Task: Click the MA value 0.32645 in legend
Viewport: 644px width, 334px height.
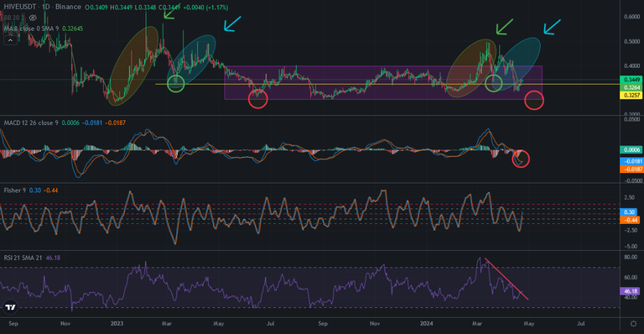Action: click(72, 29)
